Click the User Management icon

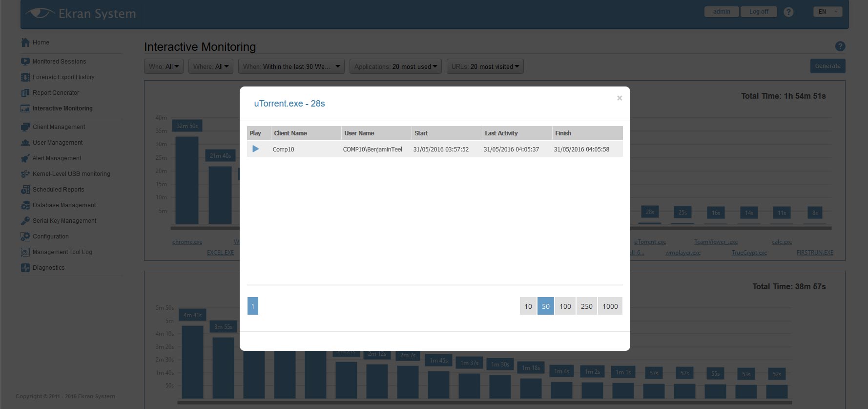[x=25, y=143]
